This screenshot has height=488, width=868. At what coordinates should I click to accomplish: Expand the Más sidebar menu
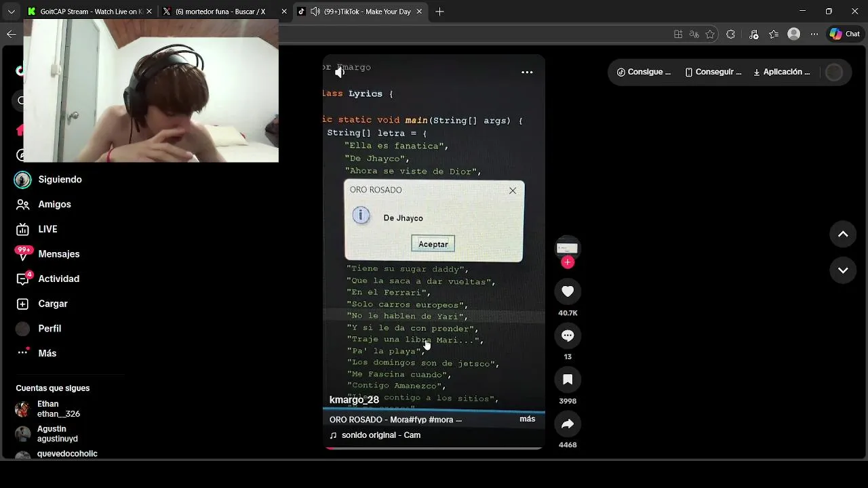point(47,353)
